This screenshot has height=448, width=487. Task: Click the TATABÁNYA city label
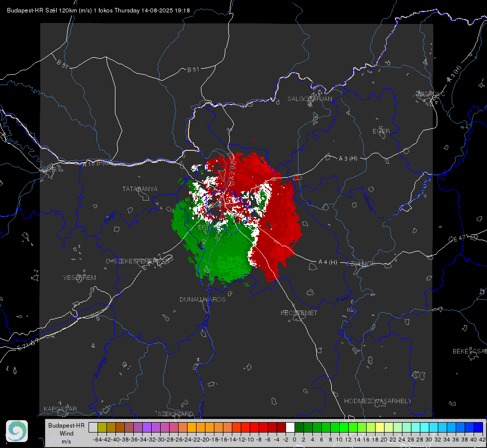(x=140, y=189)
